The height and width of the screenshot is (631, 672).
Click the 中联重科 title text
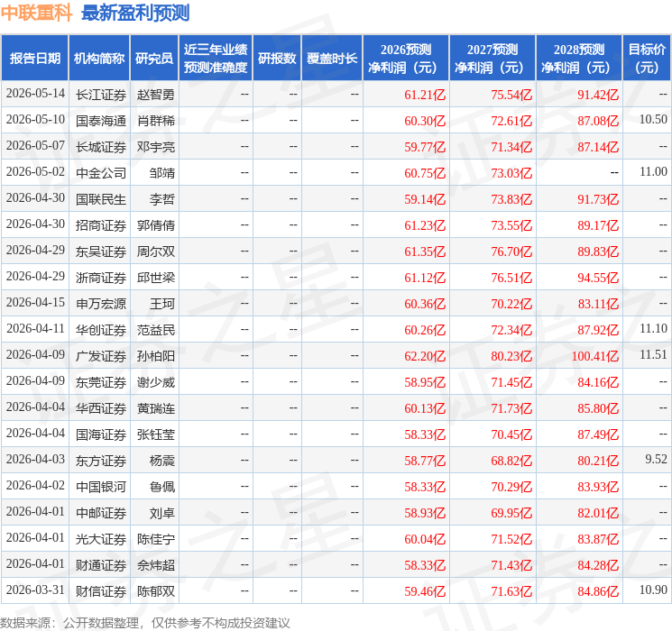pyautogui.click(x=36, y=13)
